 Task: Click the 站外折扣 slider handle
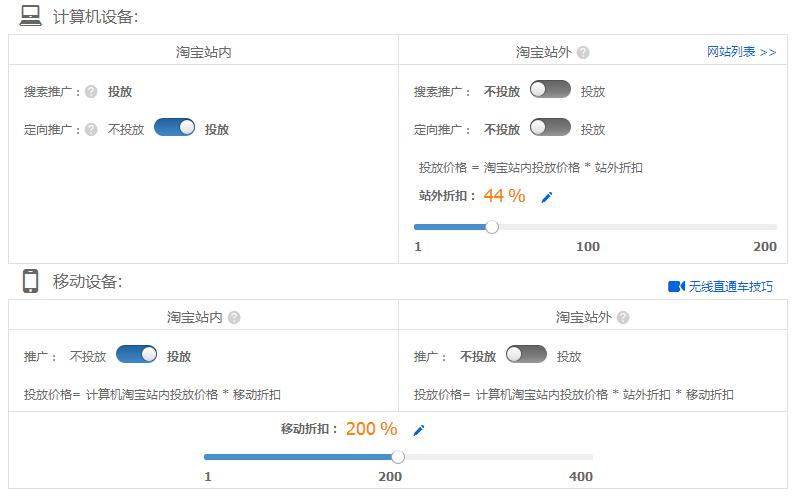(x=492, y=227)
